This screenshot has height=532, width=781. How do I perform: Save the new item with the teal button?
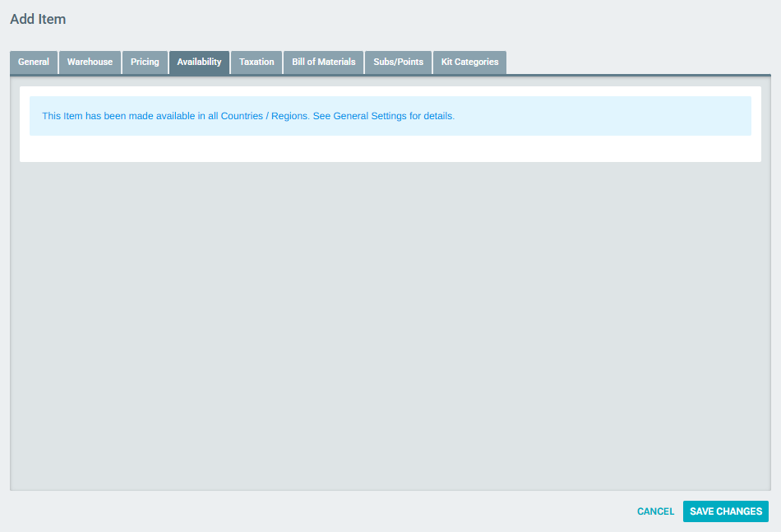click(725, 511)
